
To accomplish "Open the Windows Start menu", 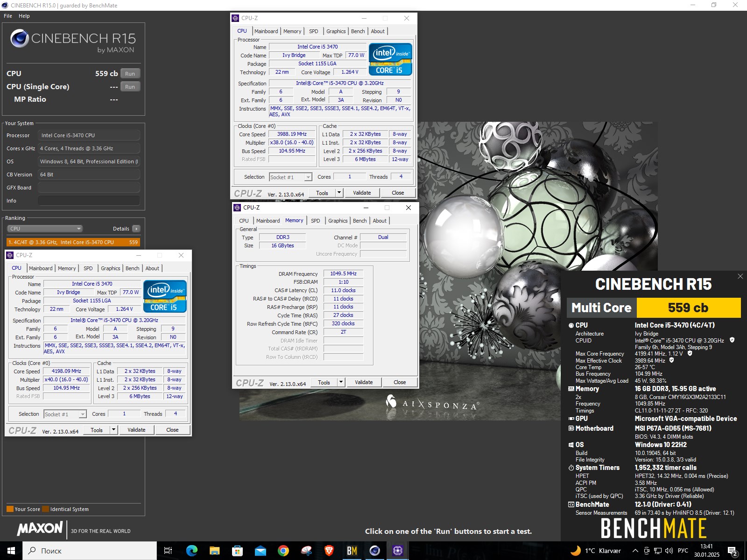I will 11,551.
